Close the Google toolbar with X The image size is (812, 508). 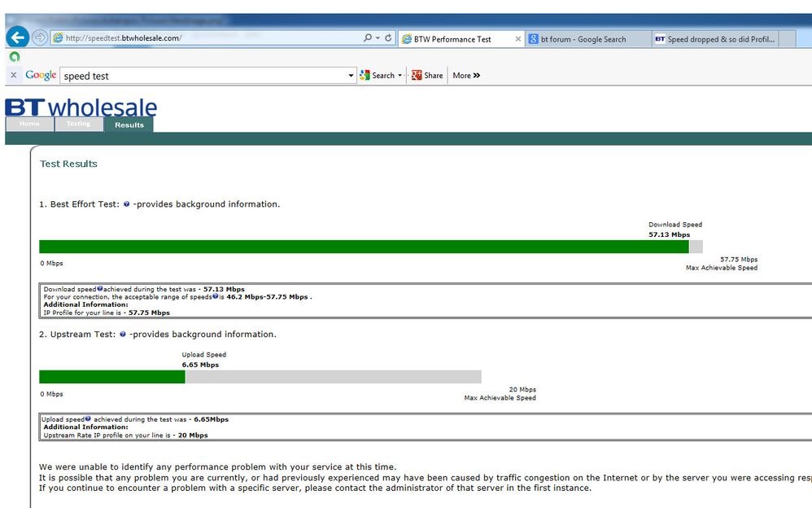point(14,75)
